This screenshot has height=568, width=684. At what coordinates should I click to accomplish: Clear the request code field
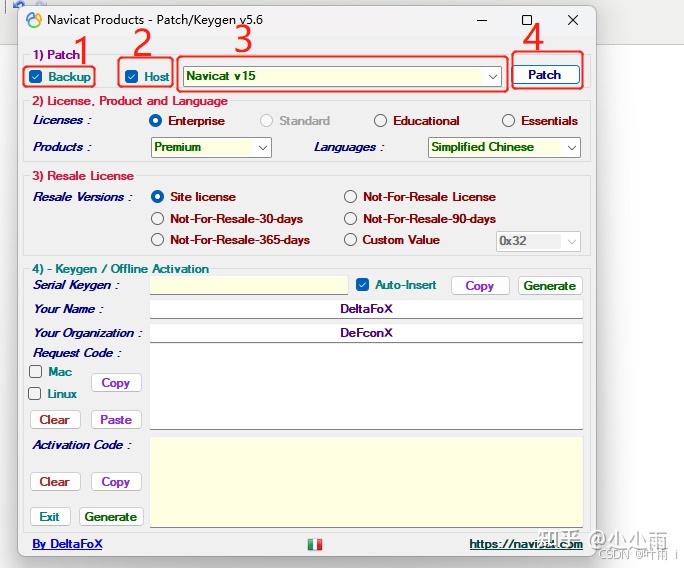[55, 420]
